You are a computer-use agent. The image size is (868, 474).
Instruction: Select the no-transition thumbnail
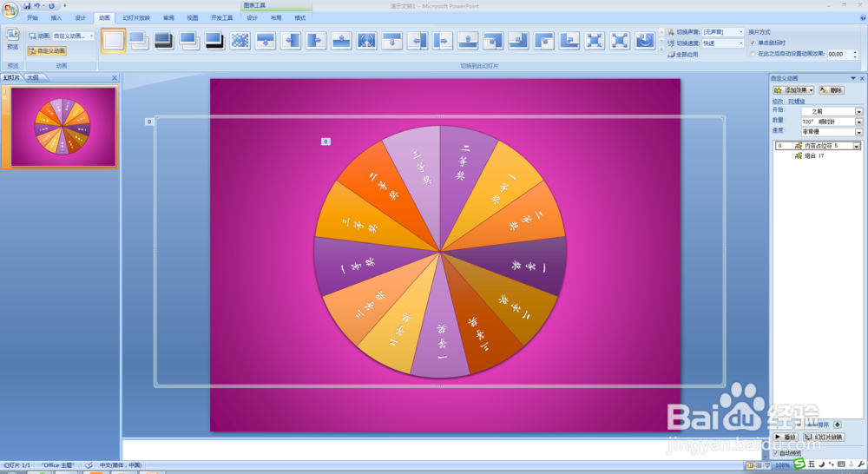tap(114, 41)
